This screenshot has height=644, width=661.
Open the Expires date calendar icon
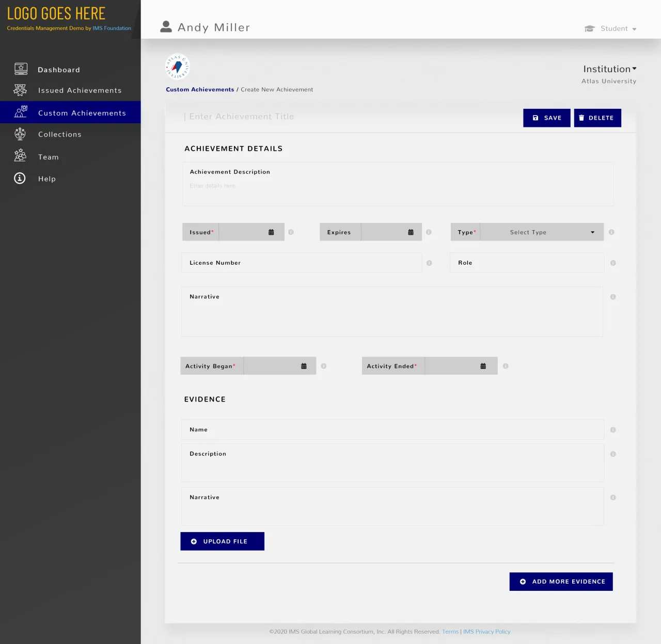point(411,232)
